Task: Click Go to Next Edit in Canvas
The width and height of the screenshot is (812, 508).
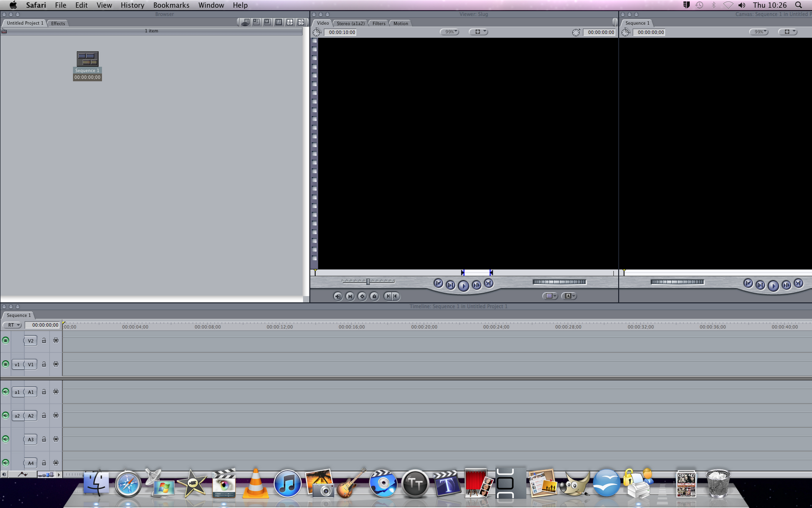Action: (798, 283)
